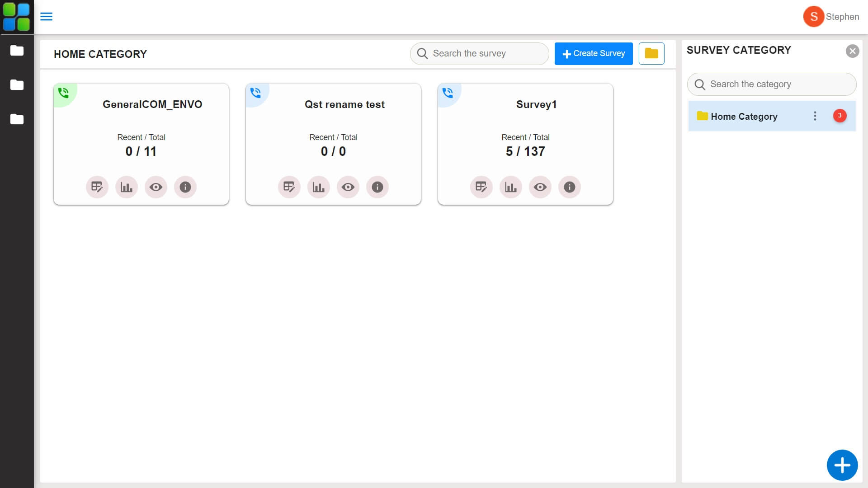Open Qst rename test bar chart report
Viewport: 868px width, 488px height.
tap(319, 187)
